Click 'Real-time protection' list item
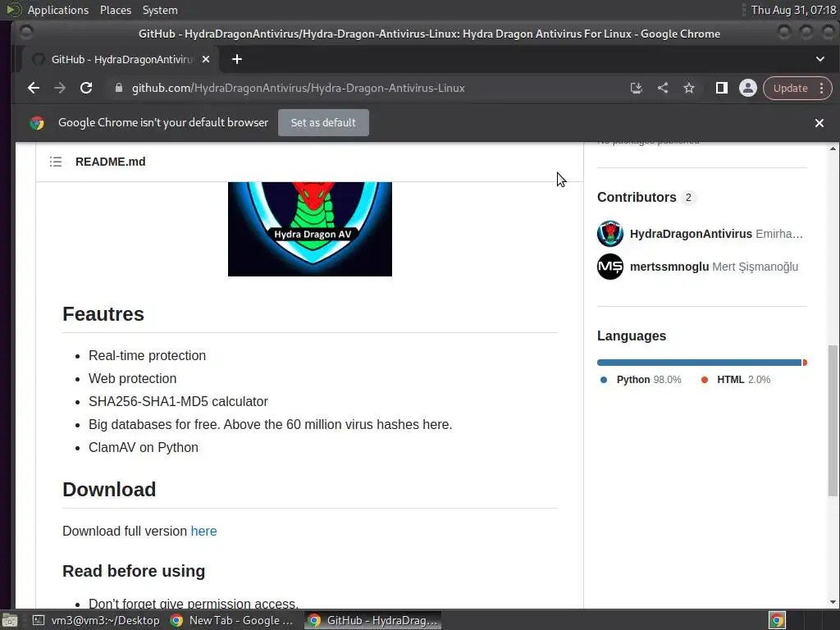The image size is (840, 630). [147, 356]
